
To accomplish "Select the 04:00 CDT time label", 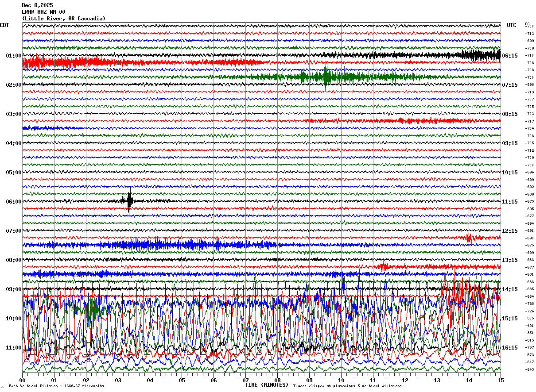I will point(13,143).
